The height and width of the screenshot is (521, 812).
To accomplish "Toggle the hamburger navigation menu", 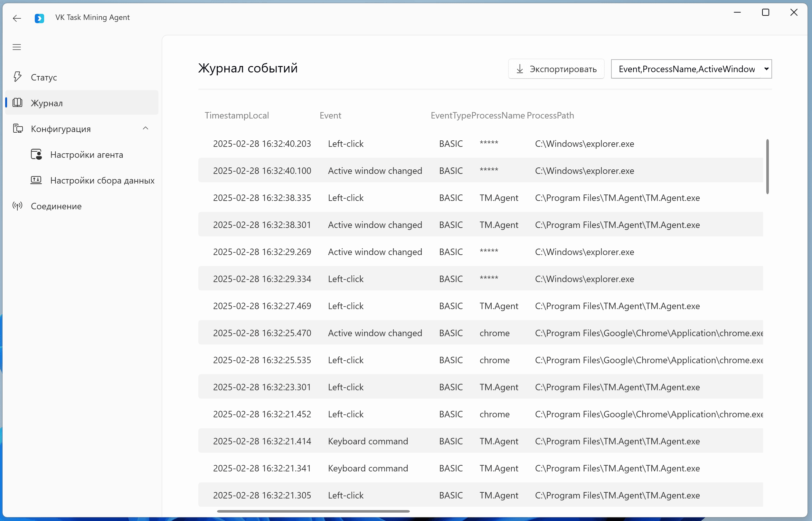I will pos(17,47).
